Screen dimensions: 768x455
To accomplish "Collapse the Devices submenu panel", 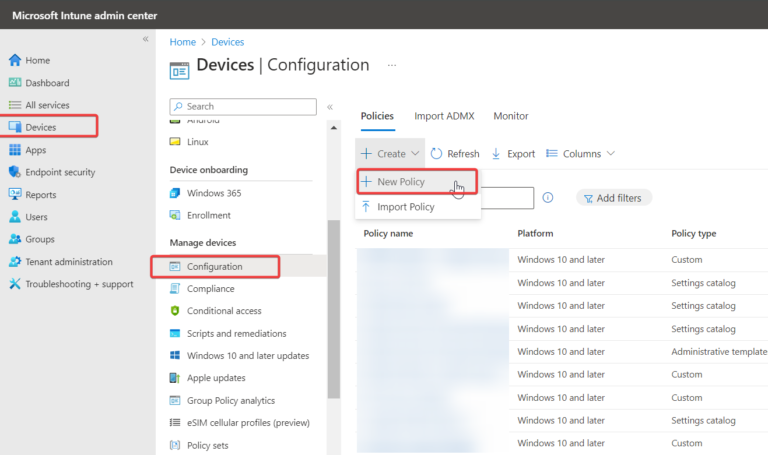I will [x=330, y=107].
